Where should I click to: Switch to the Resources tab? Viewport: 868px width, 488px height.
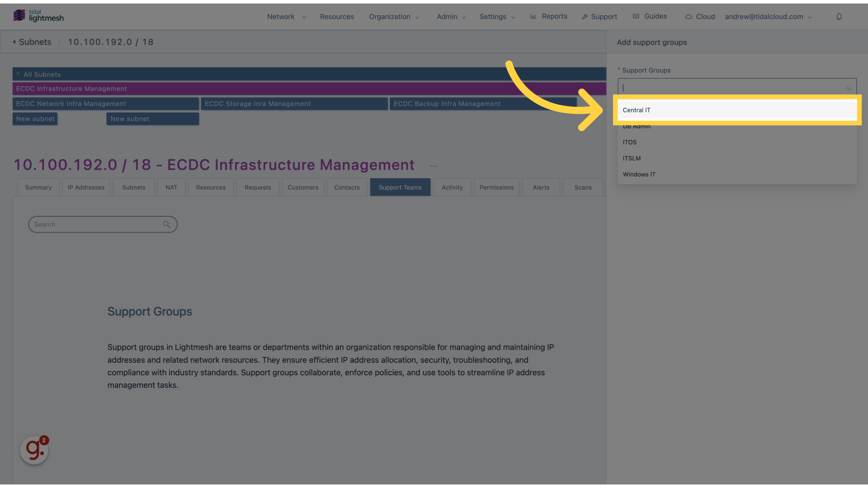coord(211,188)
